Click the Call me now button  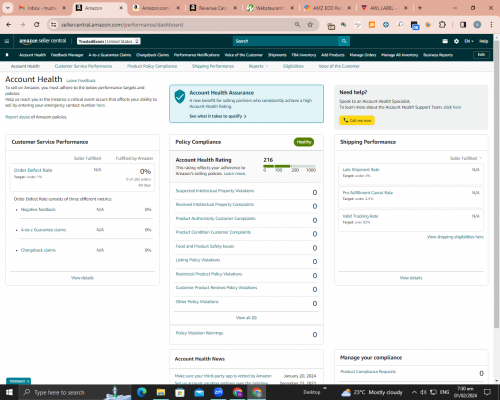(357, 120)
